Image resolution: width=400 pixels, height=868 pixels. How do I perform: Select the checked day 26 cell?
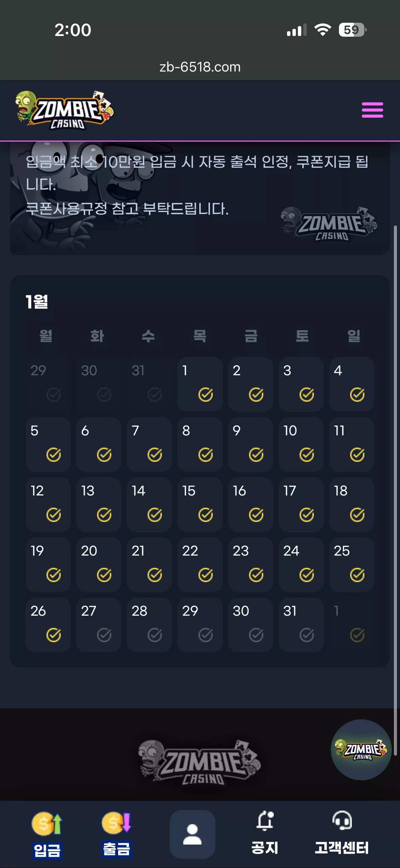coord(48,625)
